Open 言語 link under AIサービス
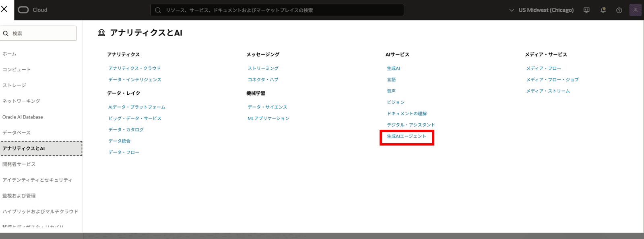 click(x=391, y=79)
